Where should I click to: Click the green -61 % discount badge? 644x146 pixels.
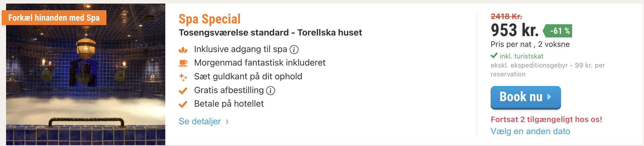click(558, 31)
